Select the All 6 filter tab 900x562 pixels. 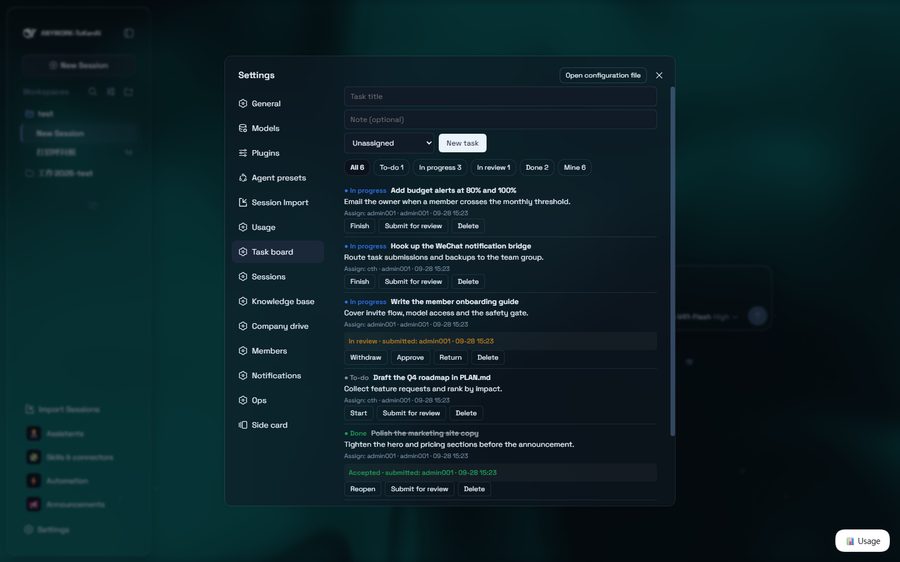click(x=357, y=167)
